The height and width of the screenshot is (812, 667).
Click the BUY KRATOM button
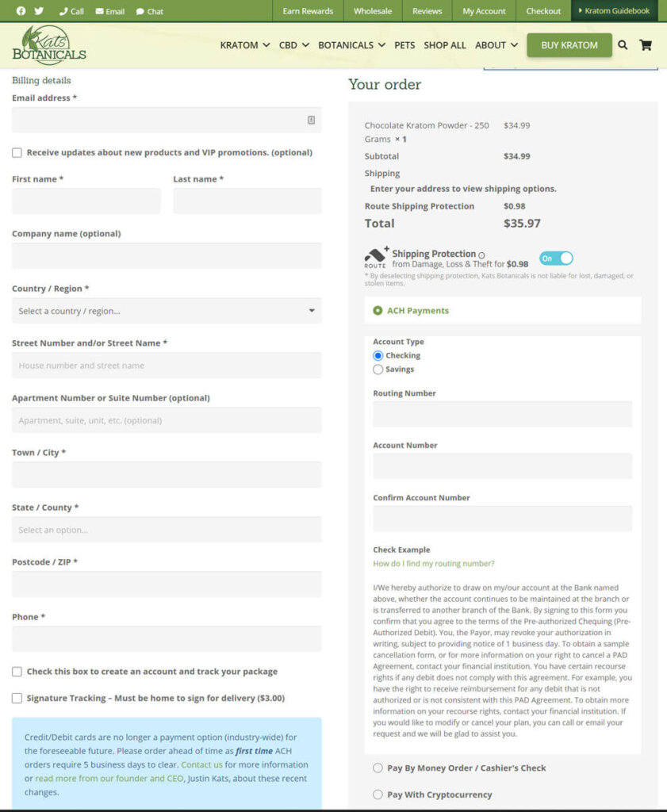point(569,45)
